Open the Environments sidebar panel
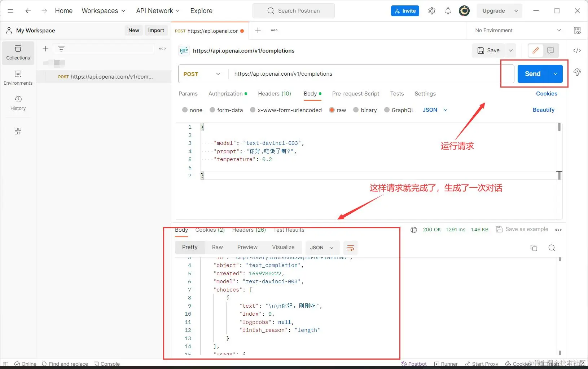 pyautogui.click(x=18, y=78)
